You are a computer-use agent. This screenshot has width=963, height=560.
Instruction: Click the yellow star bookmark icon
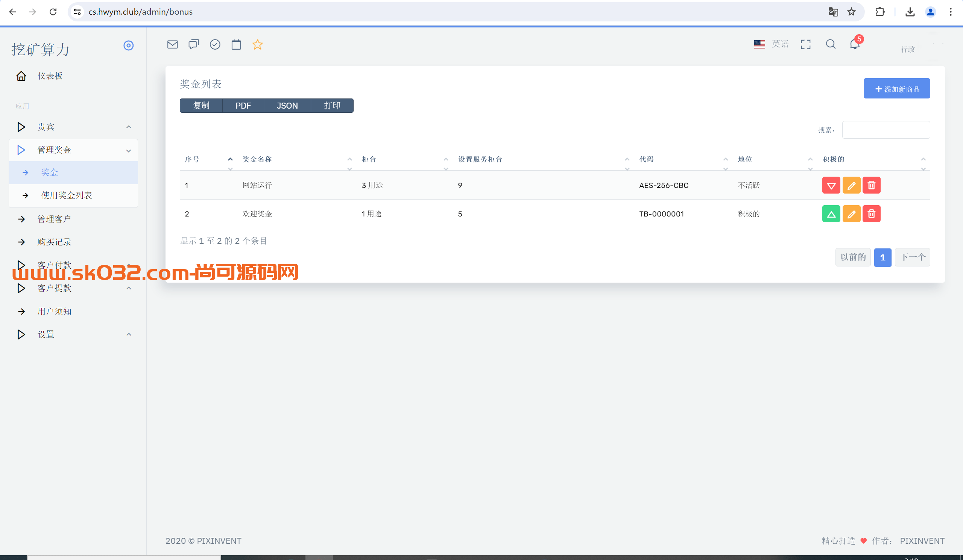[x=258, y=44]
